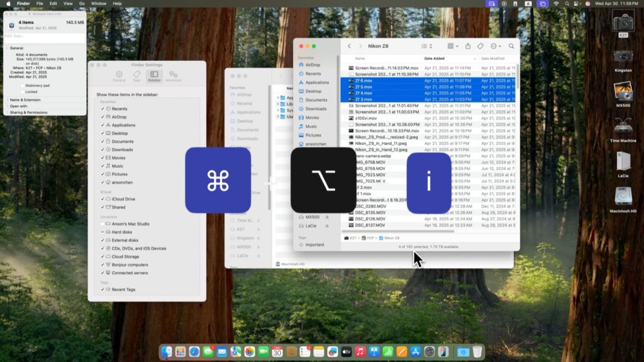644x362 pixels.
Task: Click the Share icon in Finder toolbar
Action: (468, 46)
